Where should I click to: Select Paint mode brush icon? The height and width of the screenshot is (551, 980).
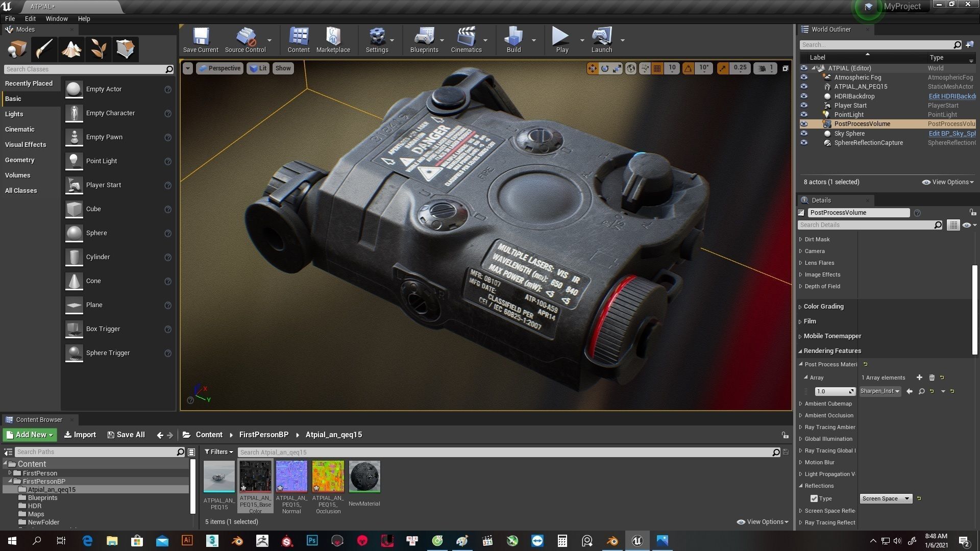44,49
